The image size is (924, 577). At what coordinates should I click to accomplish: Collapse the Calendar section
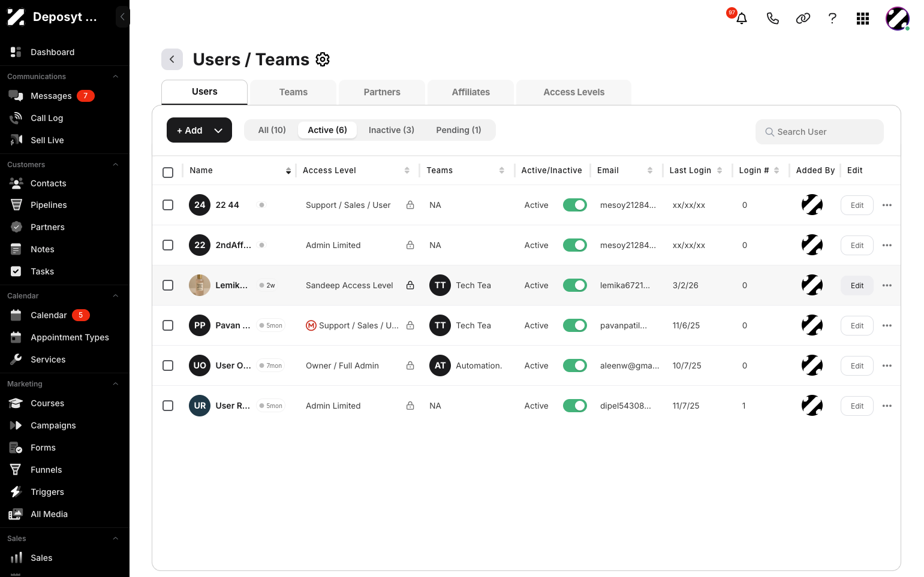point(116,296)
